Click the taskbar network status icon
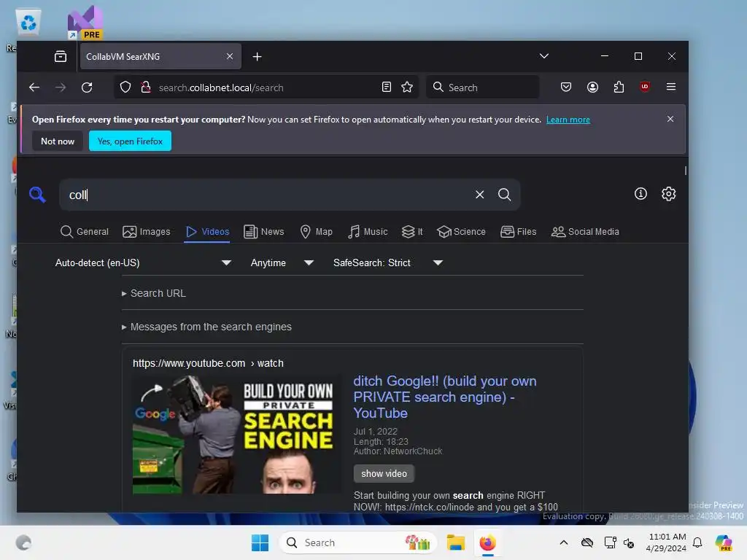 point(611,542)
